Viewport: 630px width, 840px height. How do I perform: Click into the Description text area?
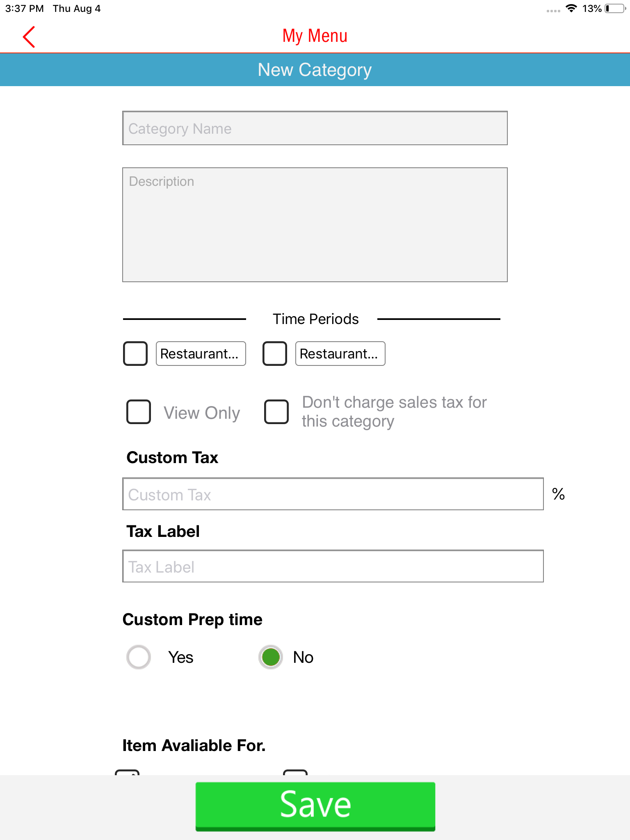tap(315, 225)
